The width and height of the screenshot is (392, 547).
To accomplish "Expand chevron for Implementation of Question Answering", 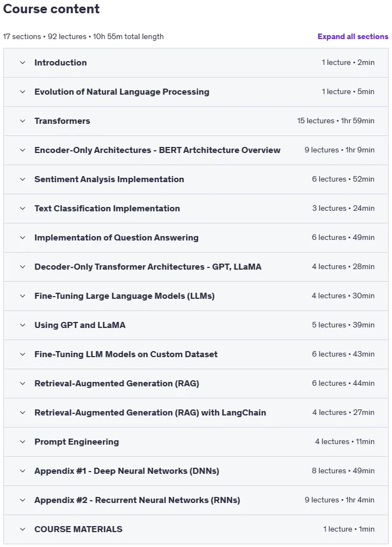I will coord(23,238).
